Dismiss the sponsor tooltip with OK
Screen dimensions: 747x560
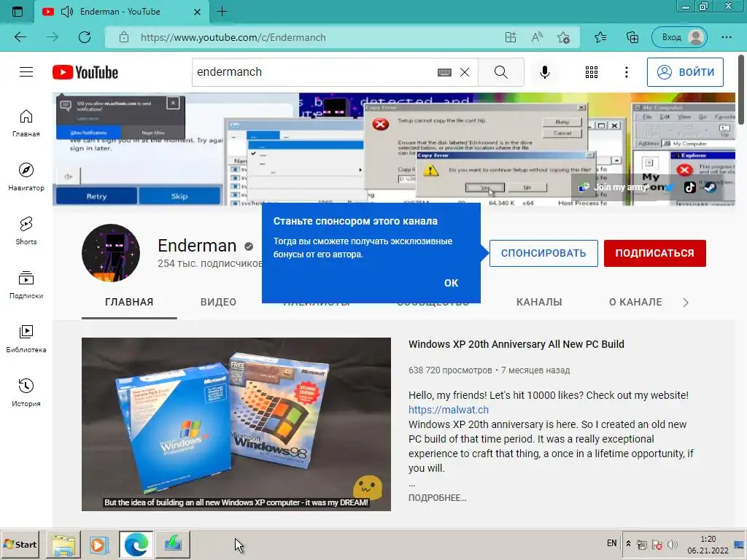pyautogui.click(x=451, y=283)
